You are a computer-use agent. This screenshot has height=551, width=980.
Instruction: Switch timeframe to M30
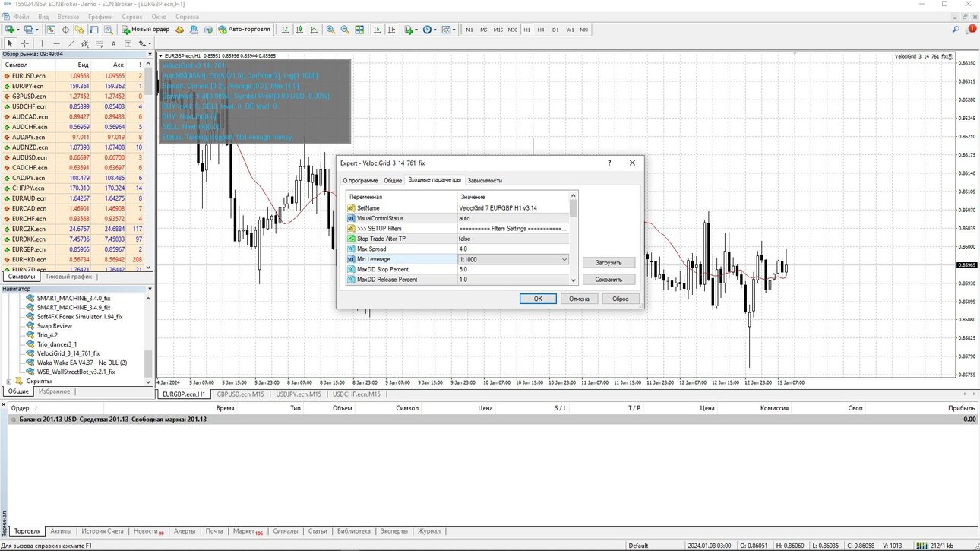coord(513,30)
